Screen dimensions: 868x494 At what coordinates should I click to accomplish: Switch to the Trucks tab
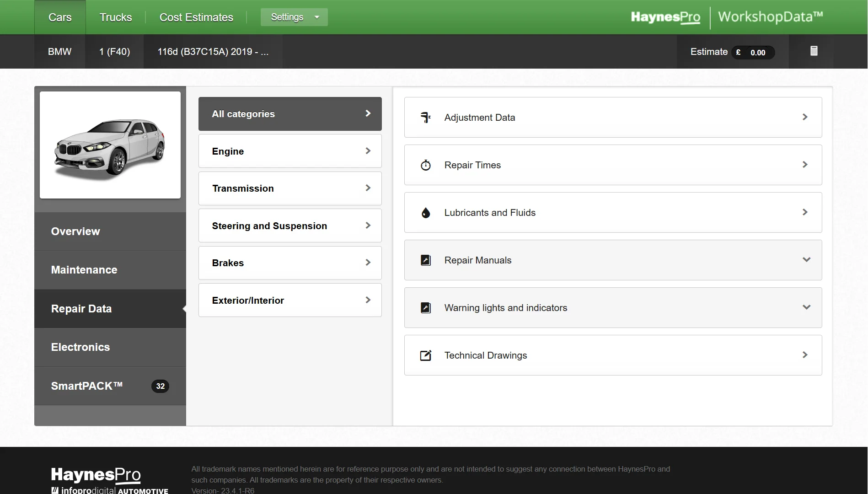(116, 17)
